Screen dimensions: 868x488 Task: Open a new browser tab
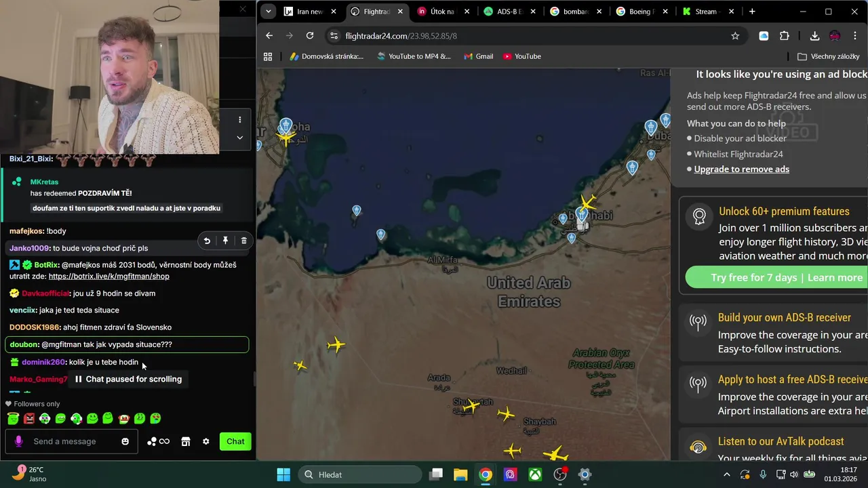(x=752, y=12)
